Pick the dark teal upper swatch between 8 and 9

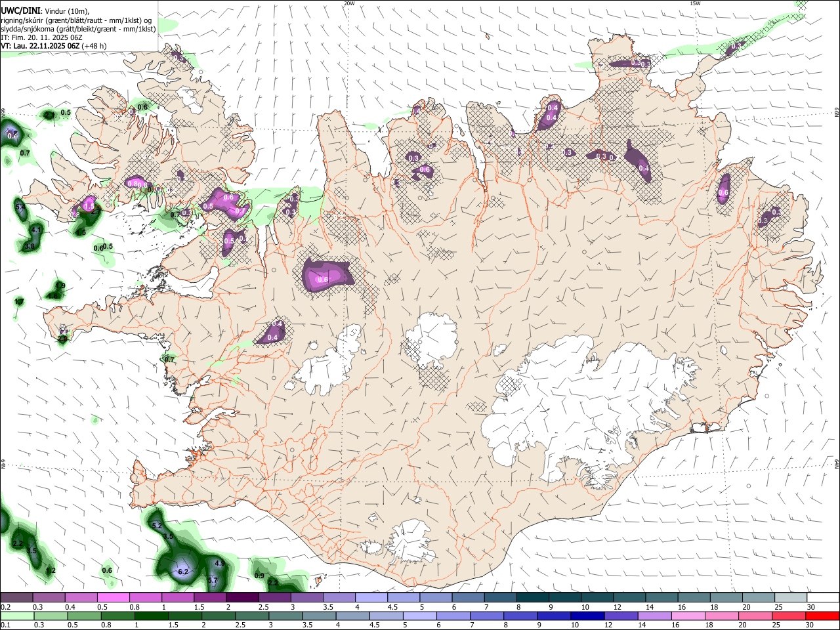(x=532, y=598)
